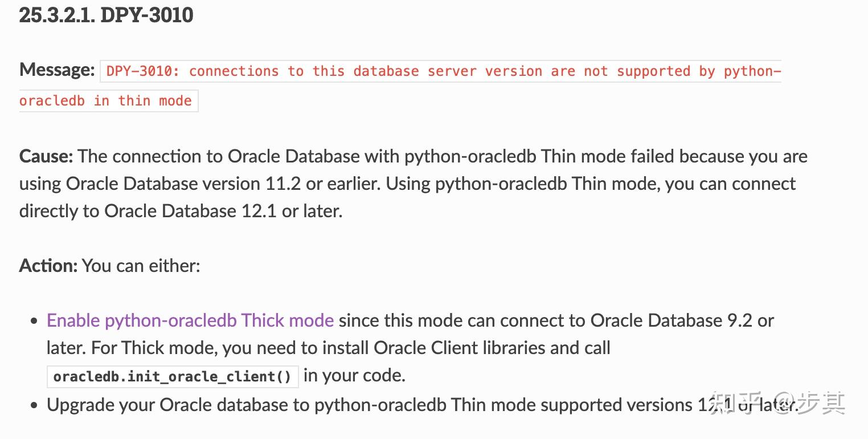
Task: Click the oracledb.init_oracle_client() code snippet
Action: [x=172, y=377]
